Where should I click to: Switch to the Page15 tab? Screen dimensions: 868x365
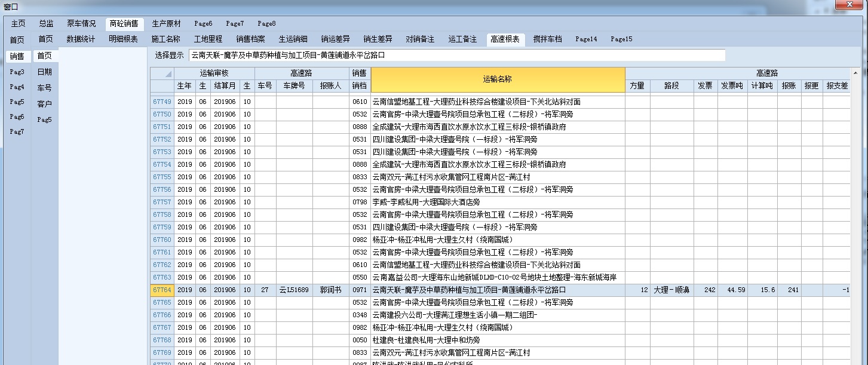coord(621,39)
